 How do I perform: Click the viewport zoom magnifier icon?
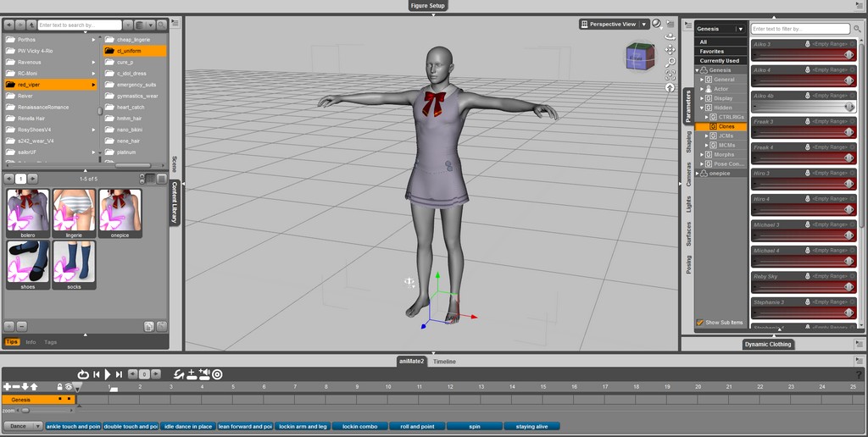[670, 62]
